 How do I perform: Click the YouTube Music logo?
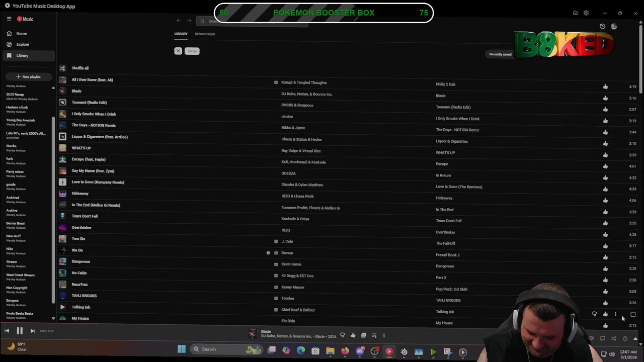click(25, 19)
